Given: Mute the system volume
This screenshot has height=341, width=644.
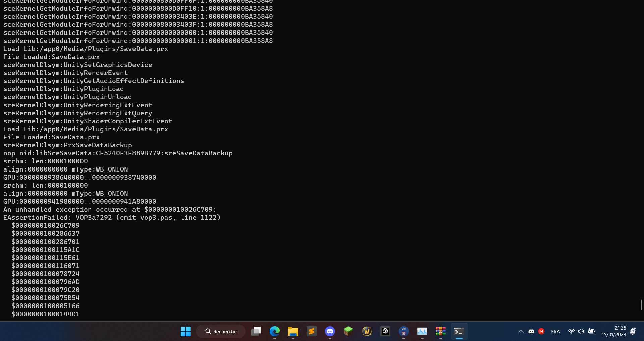Looking at the screenshot, I should point(581,331).
